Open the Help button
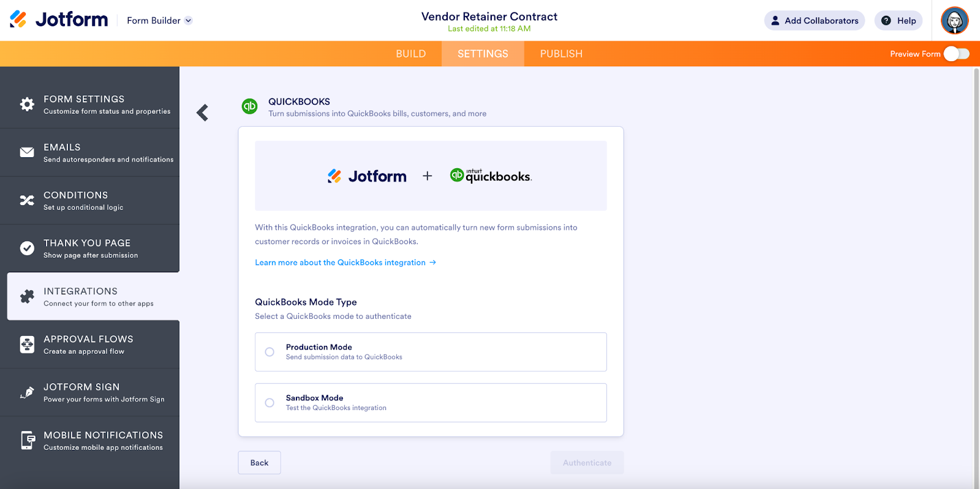This screenshot has width=980, height=489. 898,21
